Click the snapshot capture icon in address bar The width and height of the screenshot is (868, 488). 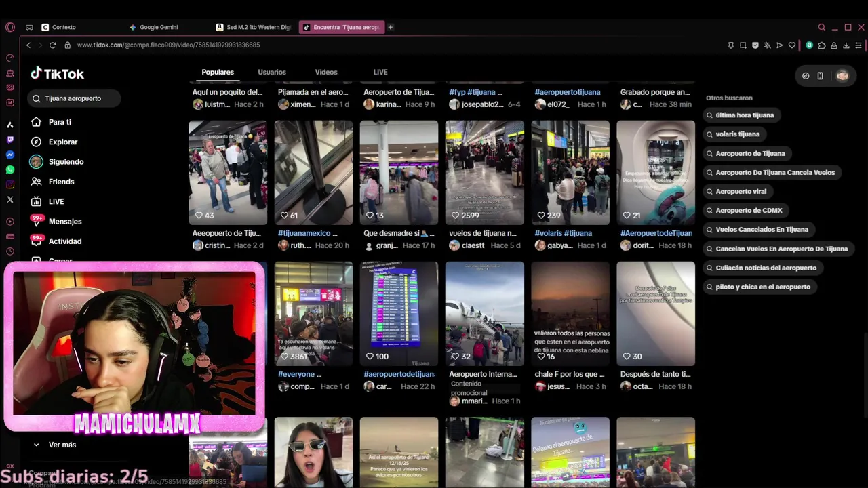pyautogui.click(x=743, y=45)
